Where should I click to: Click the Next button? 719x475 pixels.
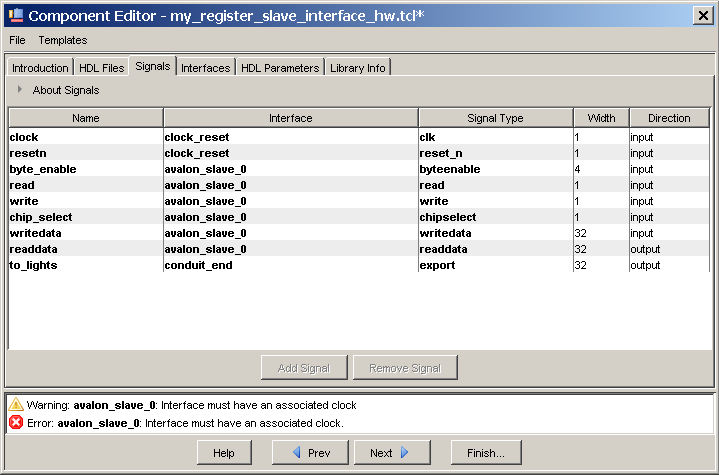click(391, 453)
